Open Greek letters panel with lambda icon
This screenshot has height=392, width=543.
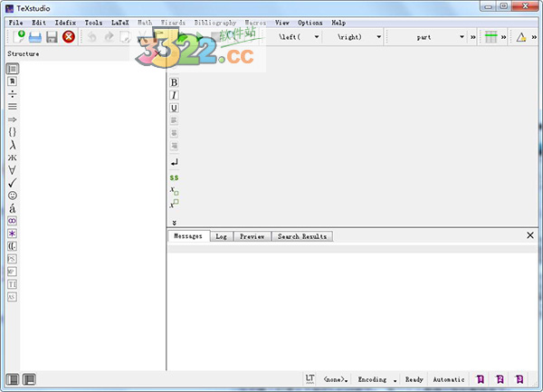coord(13,145)
